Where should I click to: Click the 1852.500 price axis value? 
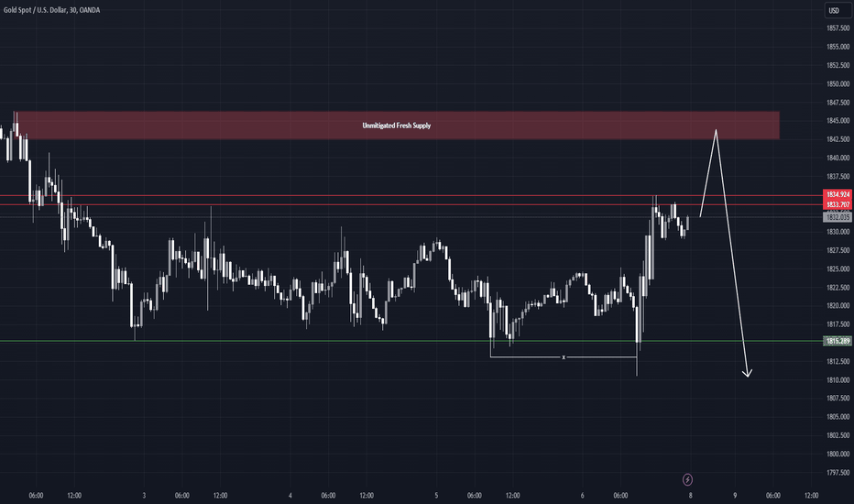pos(838,65)
